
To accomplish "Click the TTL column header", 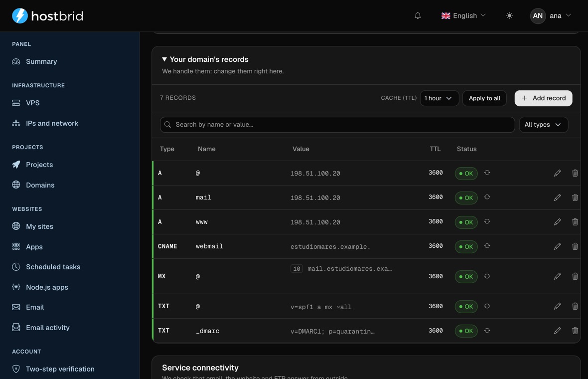I will click(x=435, y=149).
